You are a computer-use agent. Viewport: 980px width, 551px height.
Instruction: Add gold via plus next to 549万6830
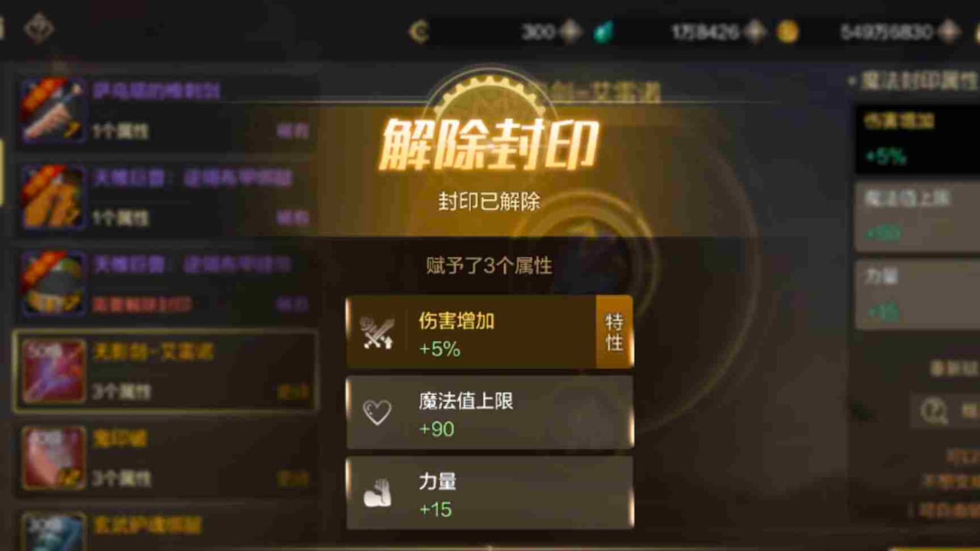point(949,32)
